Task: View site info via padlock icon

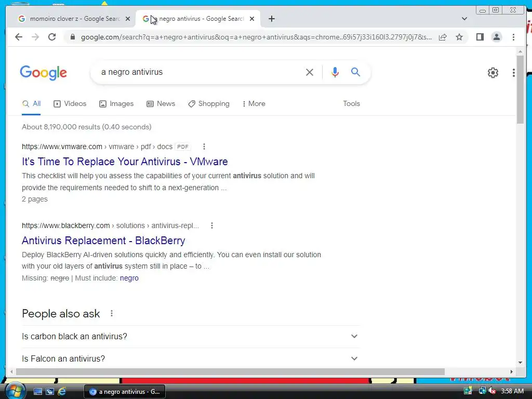Action: (x=73, y=37)
